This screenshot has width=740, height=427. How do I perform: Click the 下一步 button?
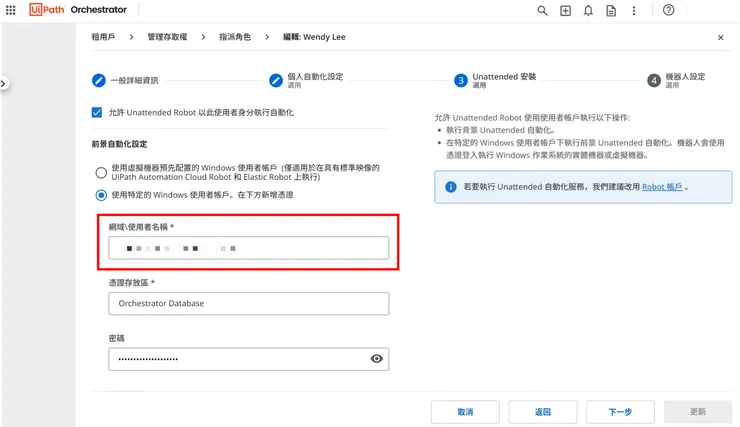point(620,412)
